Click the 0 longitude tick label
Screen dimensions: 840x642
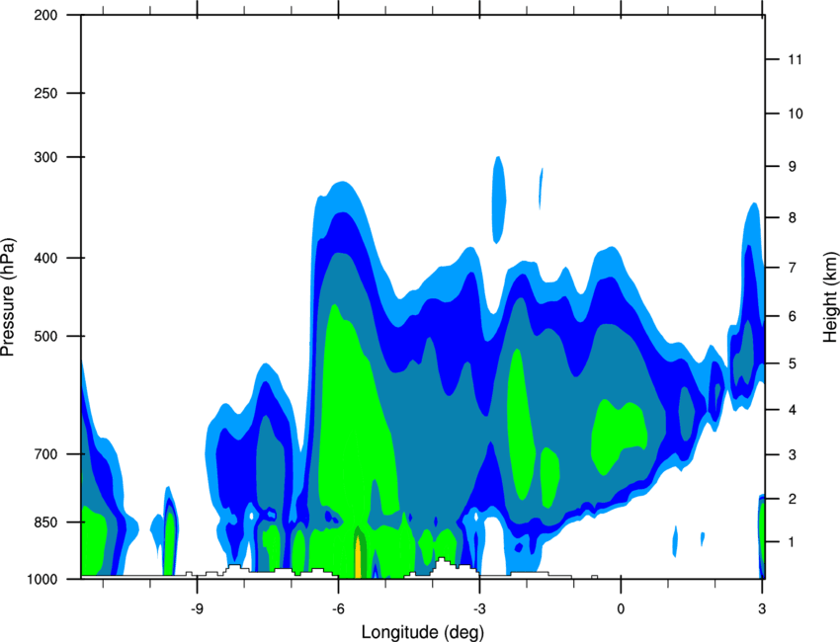click(x=621, y=608)
